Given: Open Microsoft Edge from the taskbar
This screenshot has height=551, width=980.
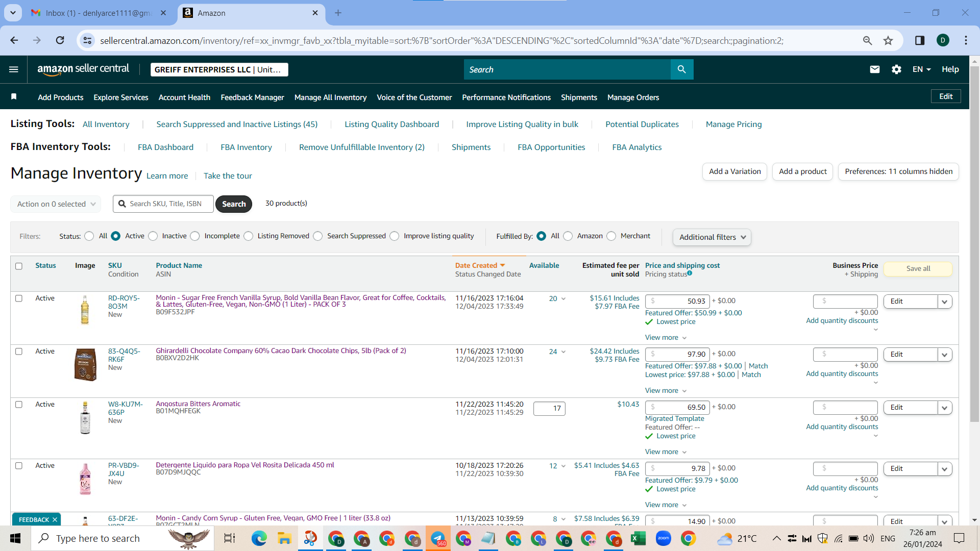Looking at the screenshot, I should [x=259, y=538].
